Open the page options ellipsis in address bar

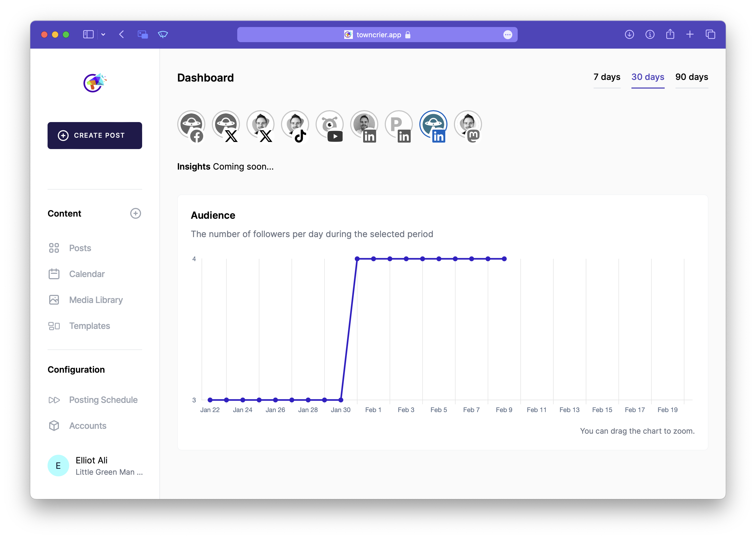pos(508,35)
